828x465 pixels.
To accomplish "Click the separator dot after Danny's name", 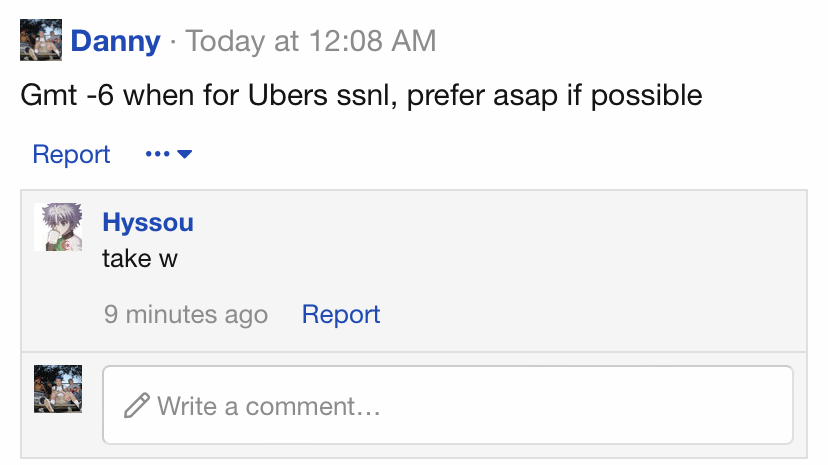I will tap(173, 42).
